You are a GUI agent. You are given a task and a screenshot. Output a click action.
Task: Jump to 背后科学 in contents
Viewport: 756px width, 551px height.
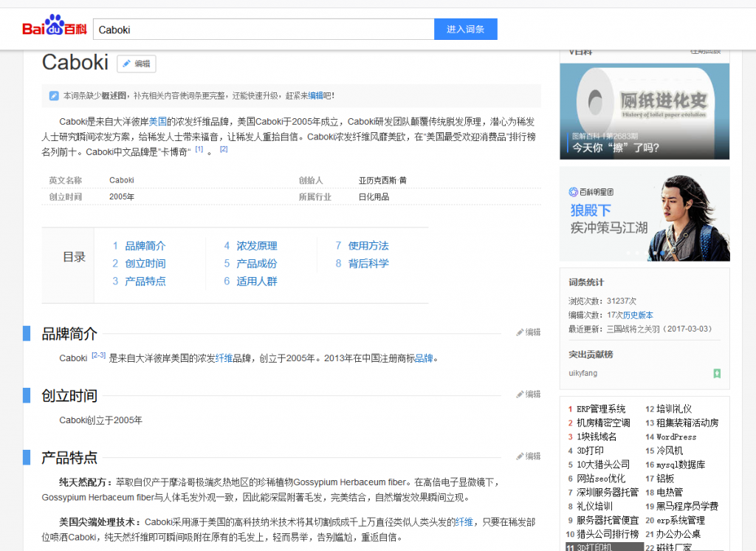point(368,264)
